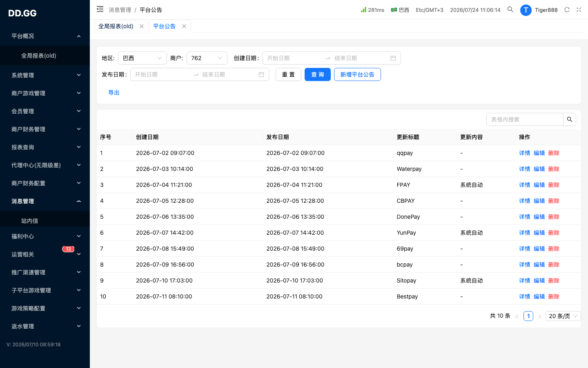Viewport: 588px width, 368px height.
Task: Expand the 返水管理 menu
Action: pos(45,326)
